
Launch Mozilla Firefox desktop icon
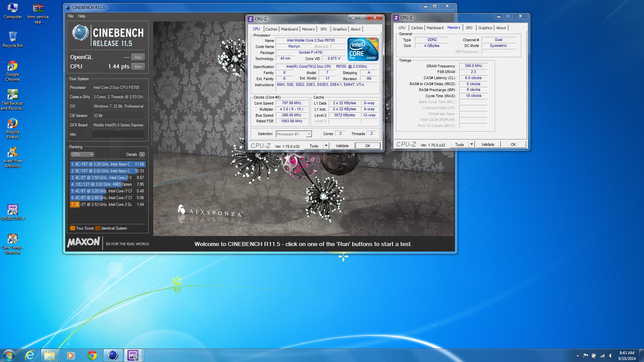pyautogui.click(x=12, y=129)
